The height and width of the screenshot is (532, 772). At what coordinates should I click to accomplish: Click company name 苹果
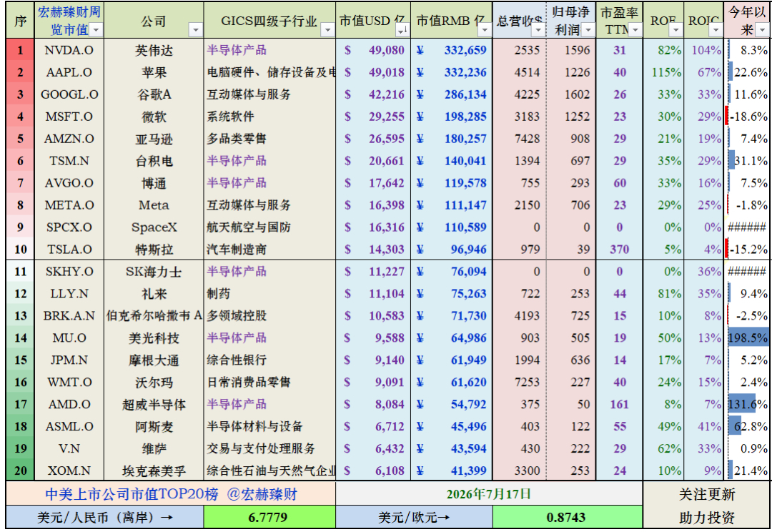pyautogui.click(x=154, y=72)
